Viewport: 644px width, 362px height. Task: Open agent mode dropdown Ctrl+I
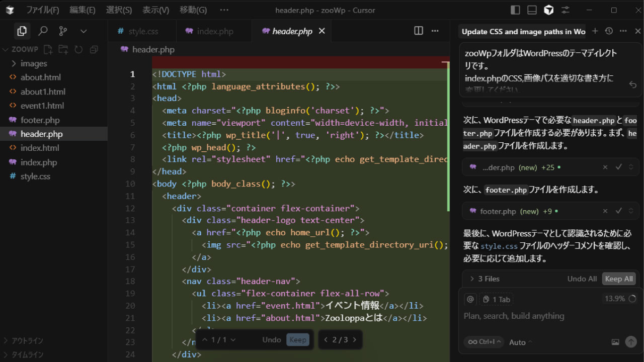coord(484,342)
